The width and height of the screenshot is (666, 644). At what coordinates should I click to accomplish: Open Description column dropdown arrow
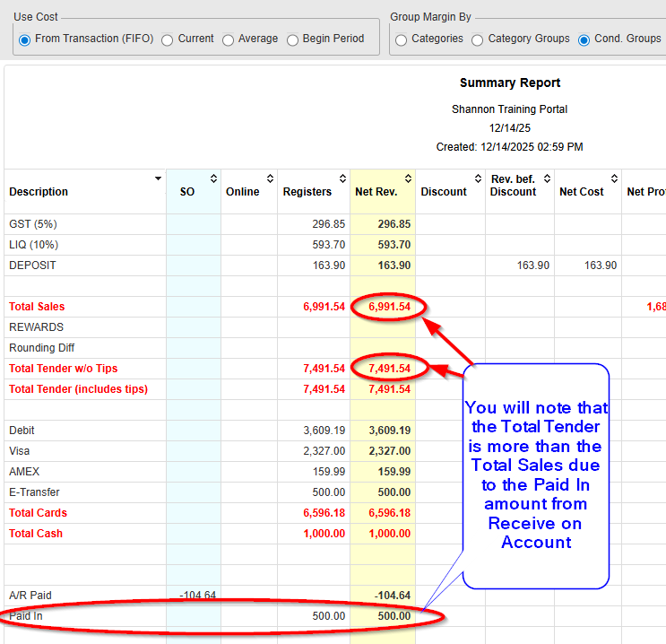pyautogui.click(x=158, y=178)
